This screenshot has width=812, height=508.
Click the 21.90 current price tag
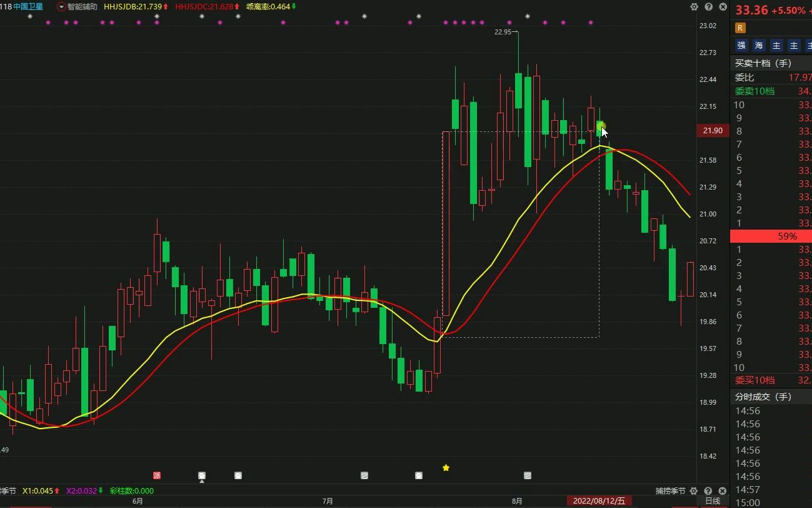tap(713, 131)
